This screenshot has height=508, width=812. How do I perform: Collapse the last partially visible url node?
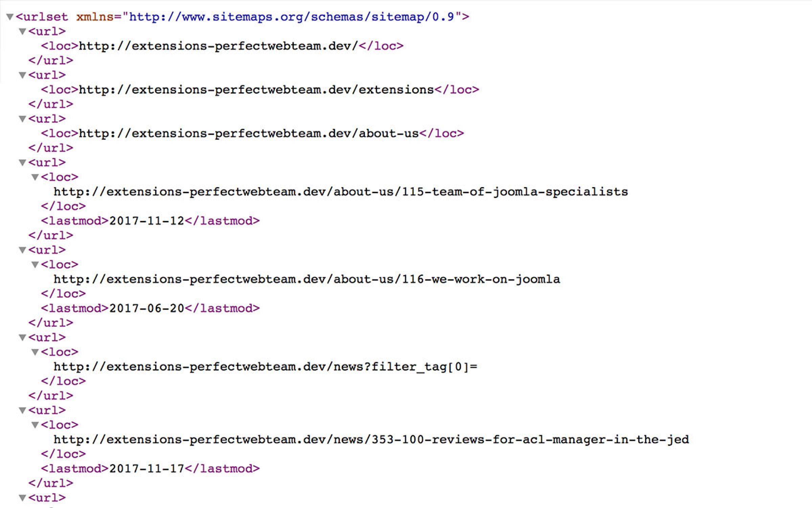pyautogui.click(x=23, y=498)
